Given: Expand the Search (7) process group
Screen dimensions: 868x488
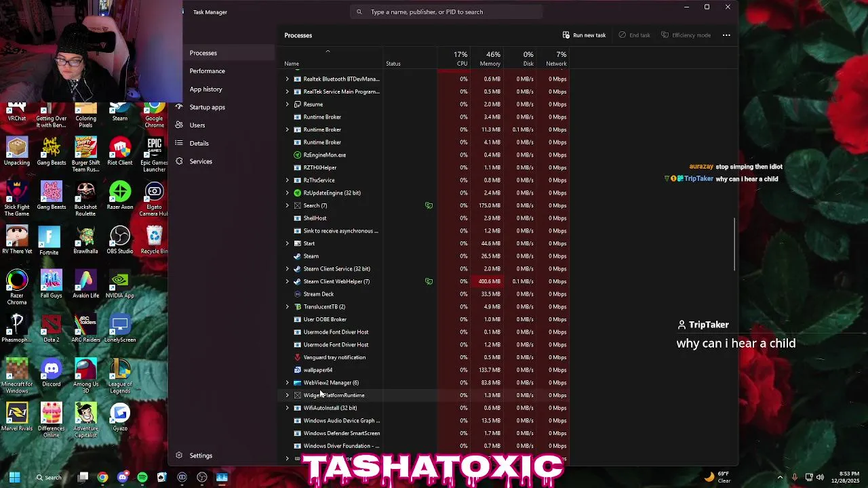Looking at the screenshot, I should pos(287,205).
